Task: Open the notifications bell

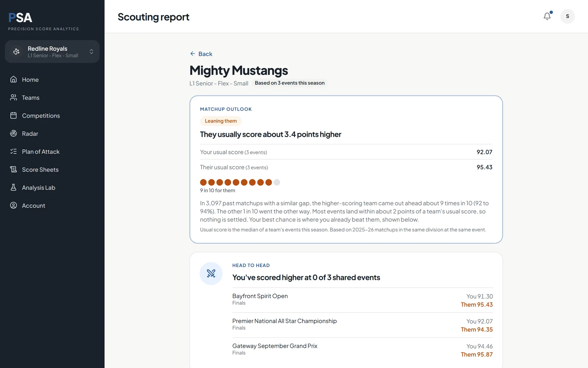Action: [547, 16]
